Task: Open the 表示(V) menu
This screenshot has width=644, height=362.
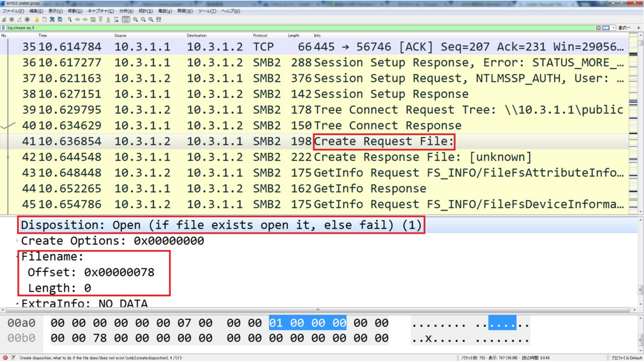Action: pyautogui.click(x=55, y=11)
